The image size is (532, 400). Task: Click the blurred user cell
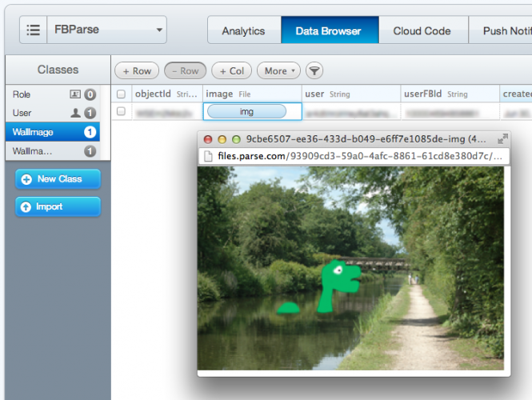[x=351, y=112]
